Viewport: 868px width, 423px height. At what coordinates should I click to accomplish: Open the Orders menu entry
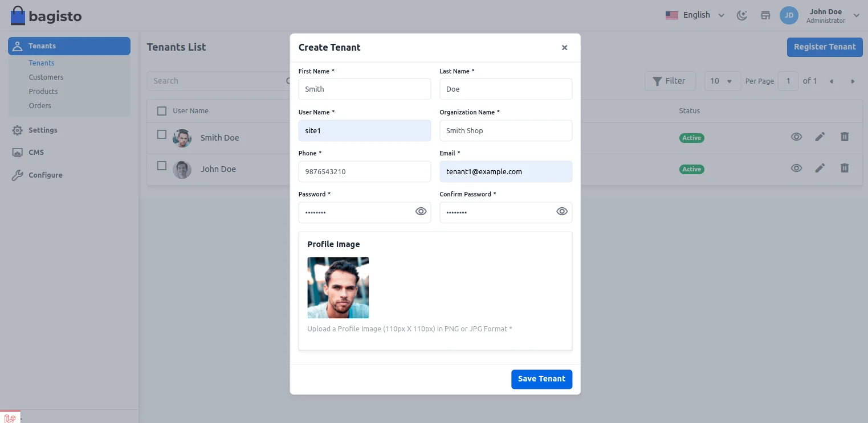[40, 105]
